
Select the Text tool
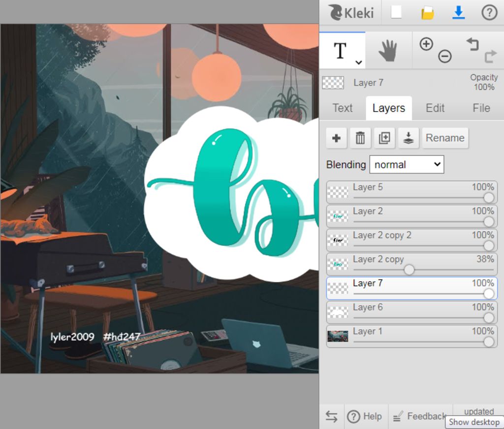coord(340,51)
